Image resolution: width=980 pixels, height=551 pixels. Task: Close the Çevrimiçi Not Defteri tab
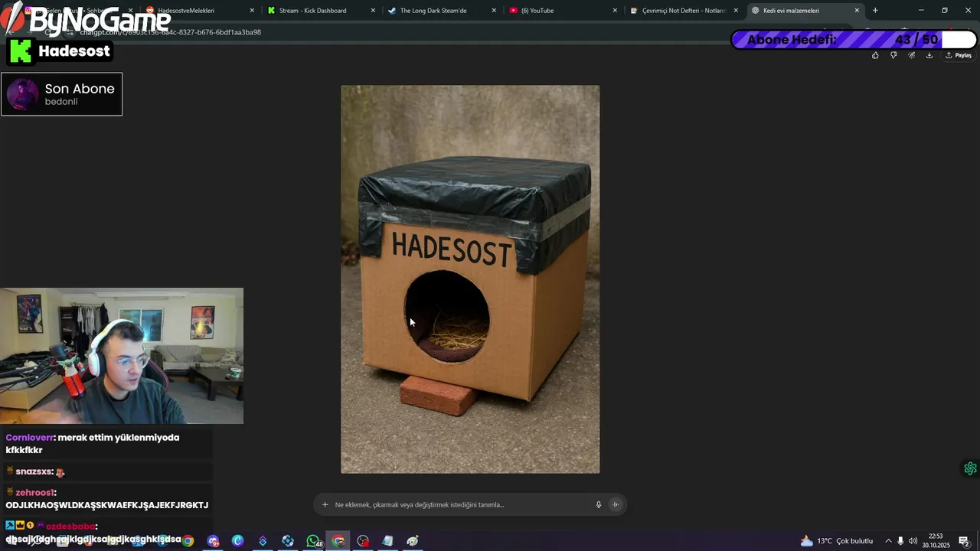pyautogui.click(x=736, y=11)
